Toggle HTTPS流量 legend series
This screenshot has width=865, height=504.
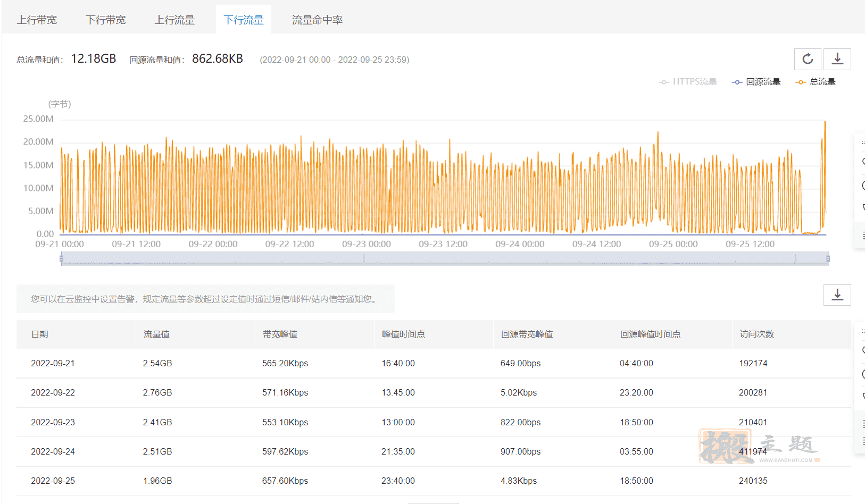(688, 82)
